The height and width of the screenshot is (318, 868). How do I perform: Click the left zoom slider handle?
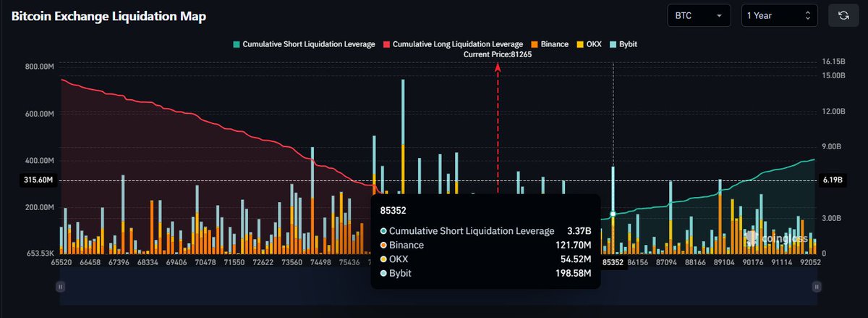pyautogui.click(x=60, y=287)
